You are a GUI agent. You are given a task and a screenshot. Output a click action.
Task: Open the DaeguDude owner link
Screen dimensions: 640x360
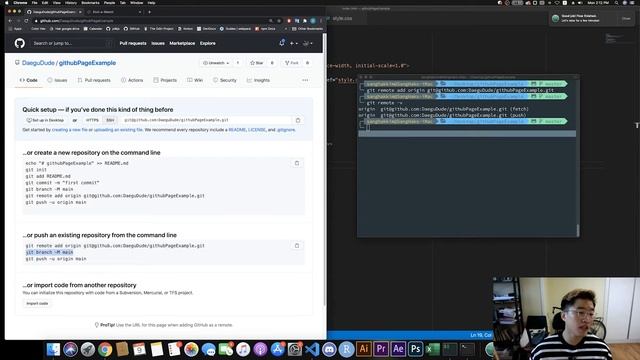[38, 63]
